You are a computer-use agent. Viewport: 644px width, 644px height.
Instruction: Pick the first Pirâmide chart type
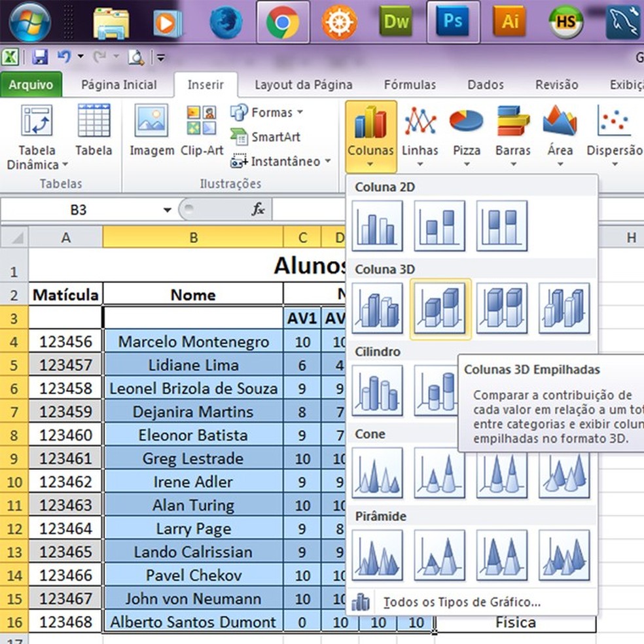[x=377, y=555]
